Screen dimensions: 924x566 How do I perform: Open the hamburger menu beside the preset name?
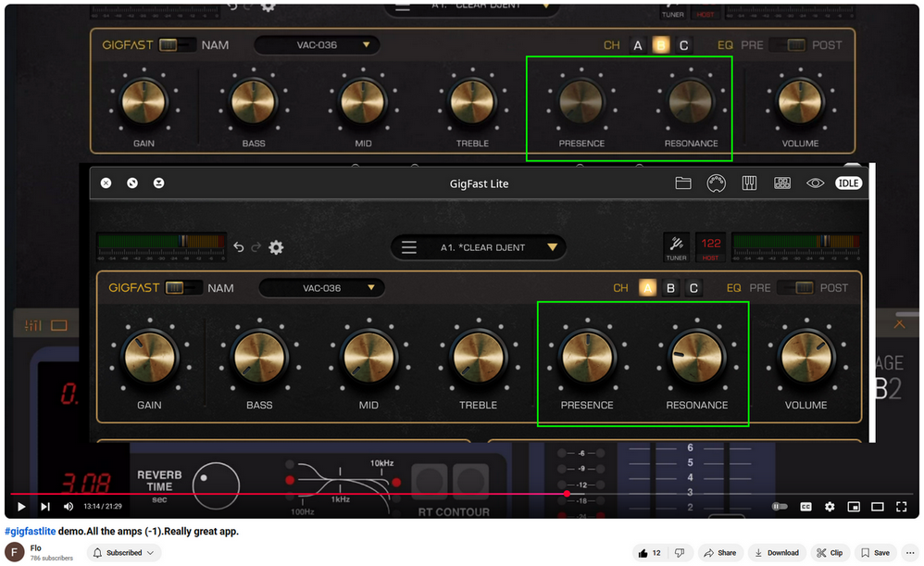pos(408,246)
